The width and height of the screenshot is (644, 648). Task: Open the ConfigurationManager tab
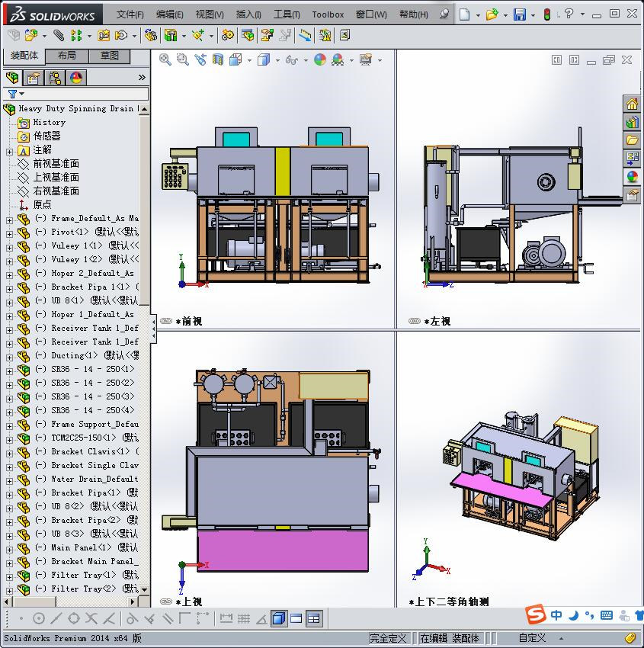pos(55,77)
